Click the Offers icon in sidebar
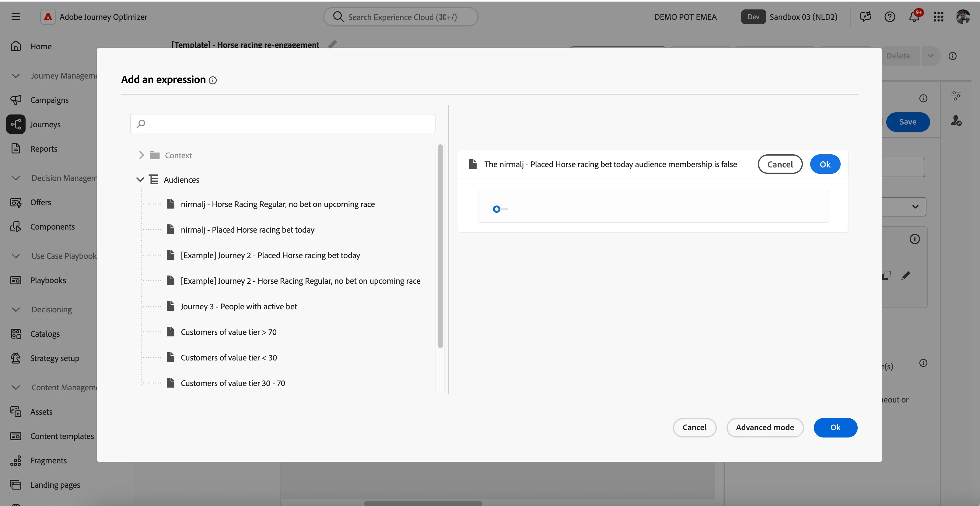Viewport: 980px width, 506px height. pos(16,202)
